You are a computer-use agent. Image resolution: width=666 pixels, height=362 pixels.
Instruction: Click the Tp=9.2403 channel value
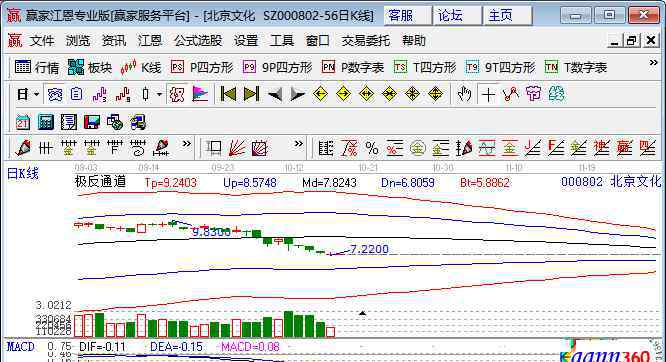(x=170, y=183)
